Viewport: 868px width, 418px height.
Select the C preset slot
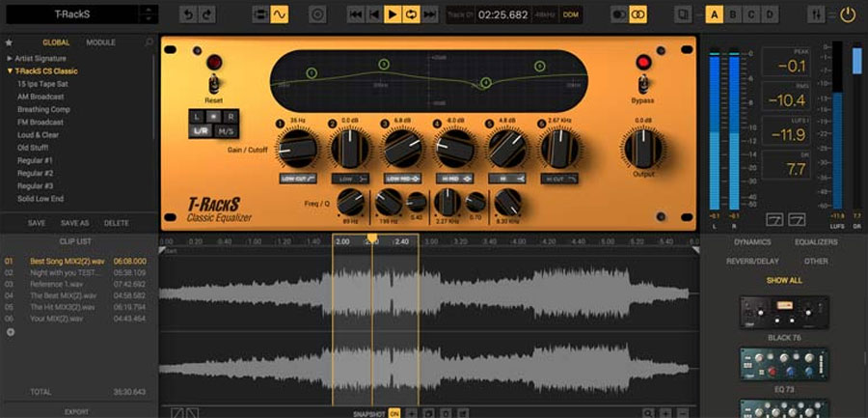click(751, 15)
